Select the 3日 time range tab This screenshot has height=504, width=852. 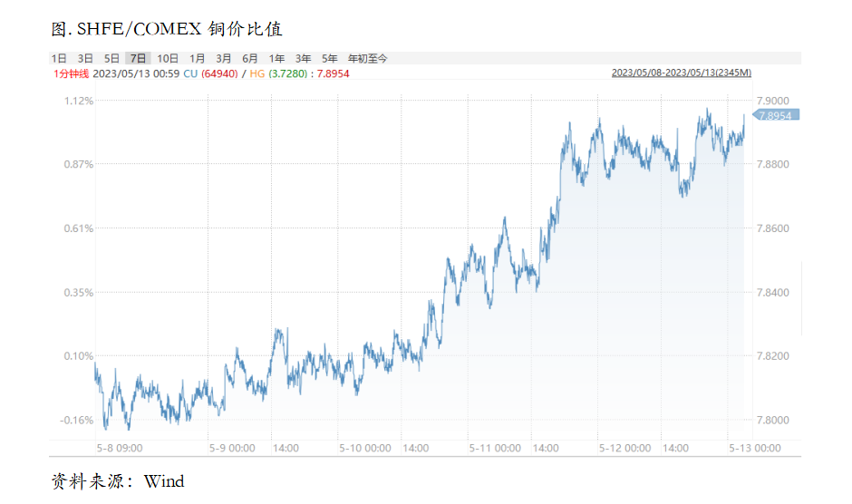(85, 58)
